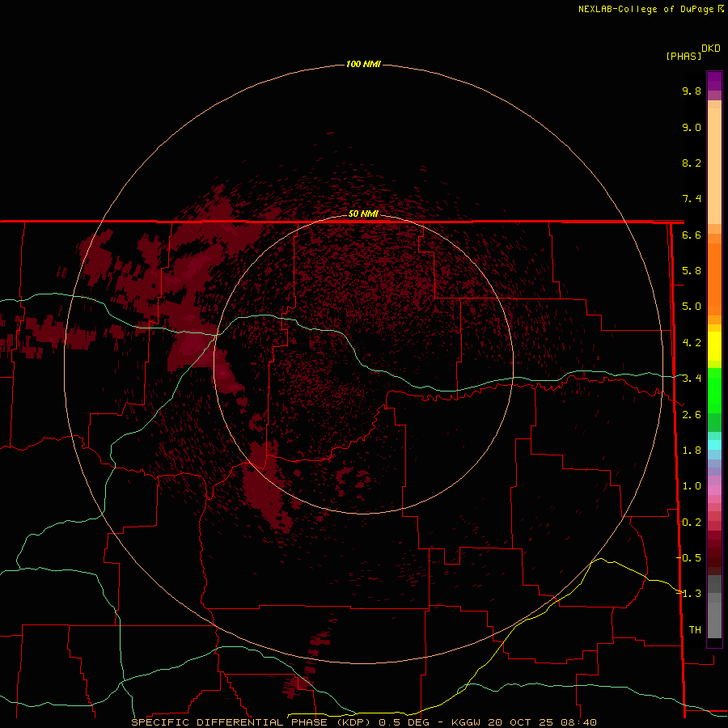The height and width of the screenshot is (728, 728).
Task: Click the SPECIFIC DIFFERENTIAL PHASE (KDP) caption
Action: 251,722
